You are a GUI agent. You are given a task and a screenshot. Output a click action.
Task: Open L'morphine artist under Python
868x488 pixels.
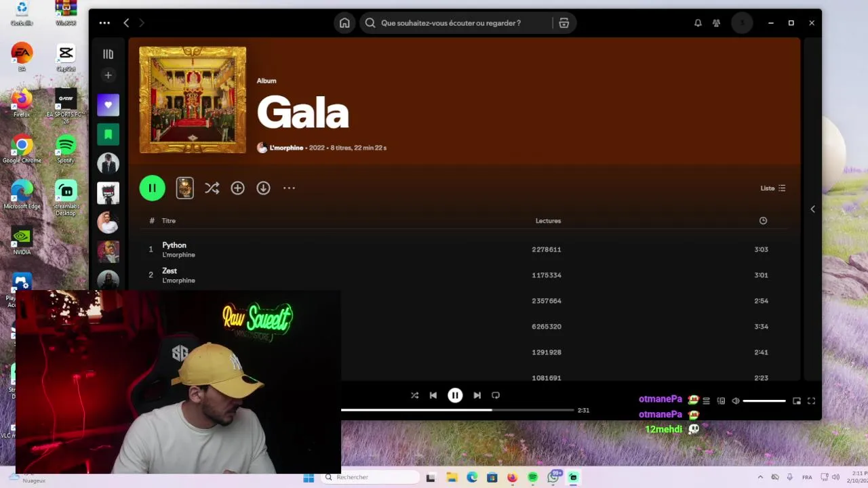click(x=178, y=255)
